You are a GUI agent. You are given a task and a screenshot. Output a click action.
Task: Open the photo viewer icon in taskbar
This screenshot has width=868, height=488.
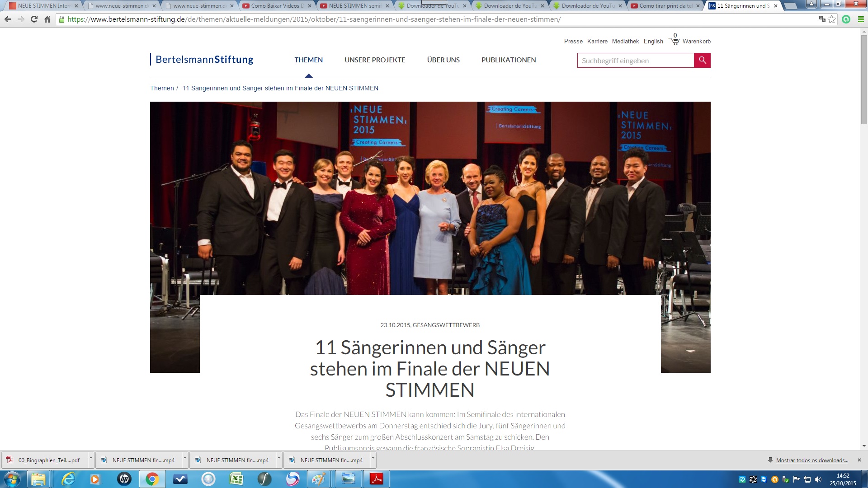point(348,479)
